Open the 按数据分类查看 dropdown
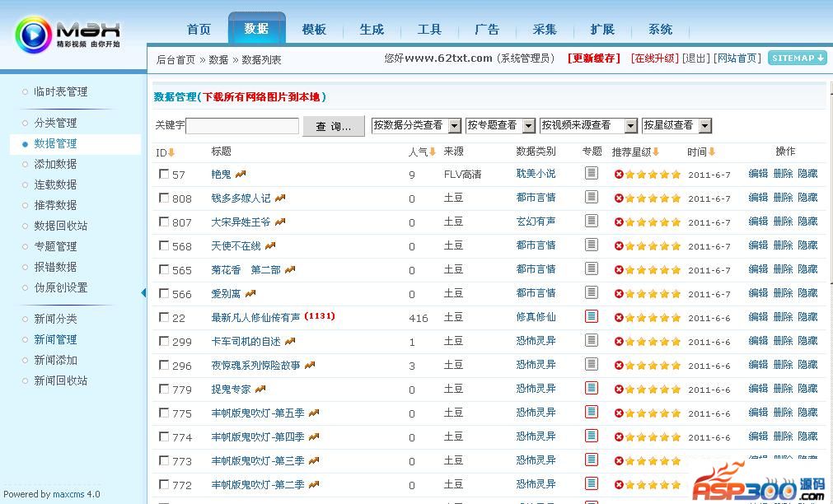This screenshot has height=504, width=833. click(455, 126)
